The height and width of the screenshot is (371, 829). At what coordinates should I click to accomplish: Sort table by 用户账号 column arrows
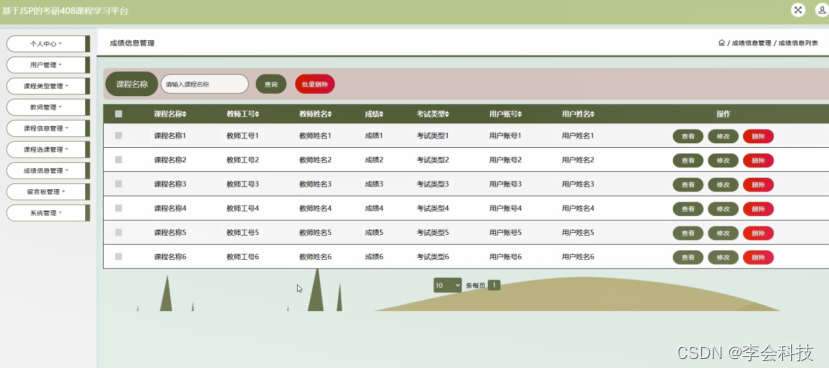[x=520, y=114]
